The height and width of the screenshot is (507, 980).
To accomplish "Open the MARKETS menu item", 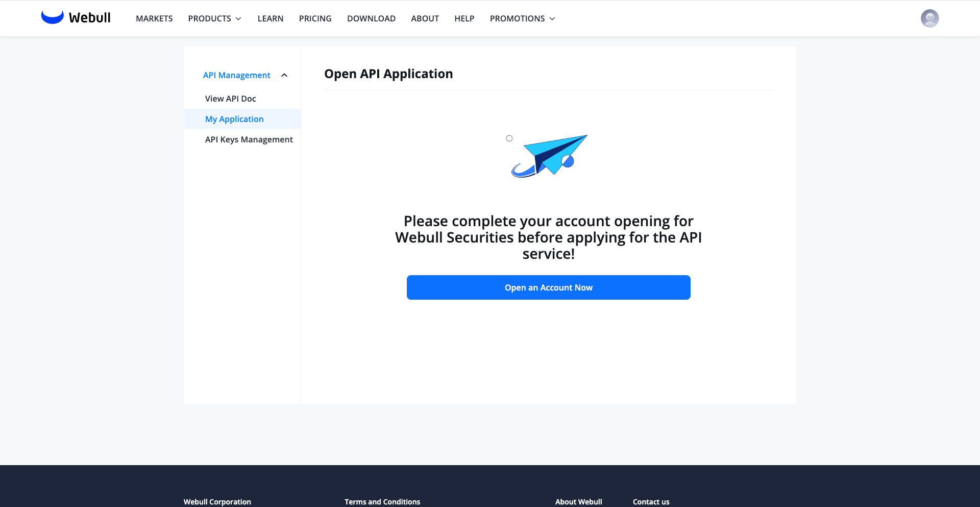I will coord(154,18).
